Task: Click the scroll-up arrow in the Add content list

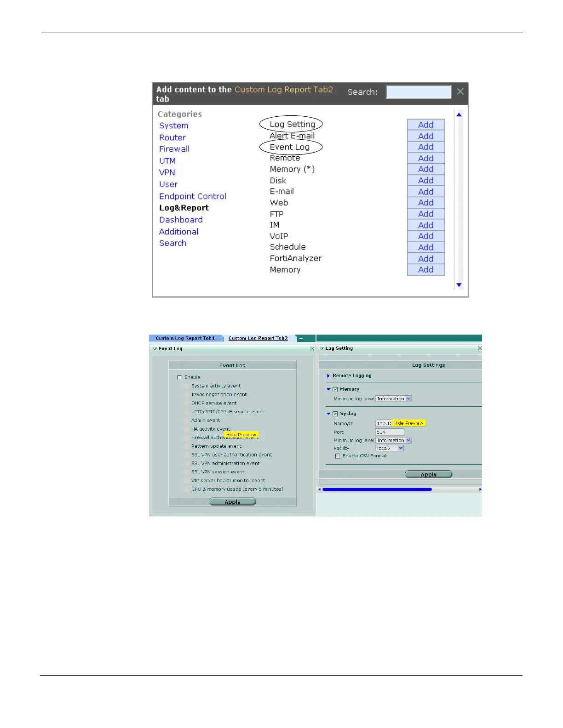Action: [459, 114]
